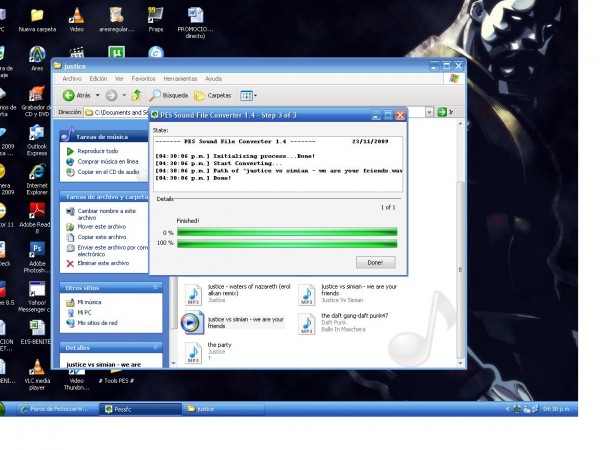Select the daft gang-daft punk MP3 icon
The height and width of the screenshot is (450, 600).
point(307,324)
